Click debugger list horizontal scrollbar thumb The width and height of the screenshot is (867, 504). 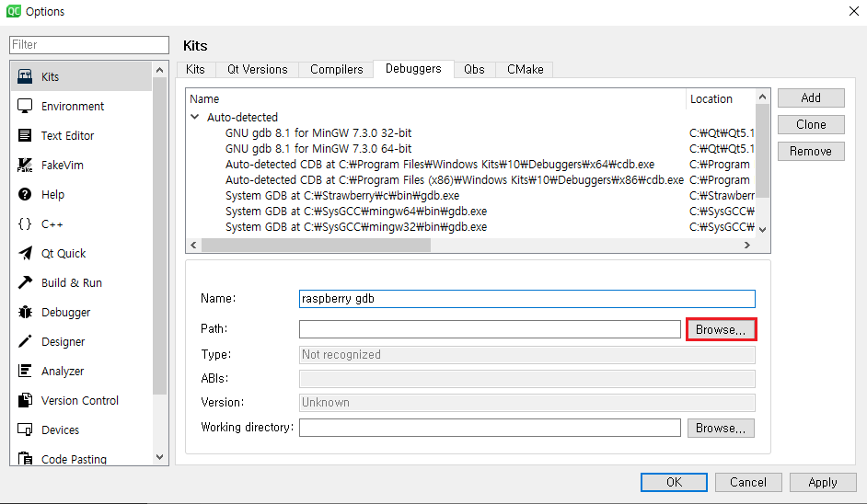point(316,245)
